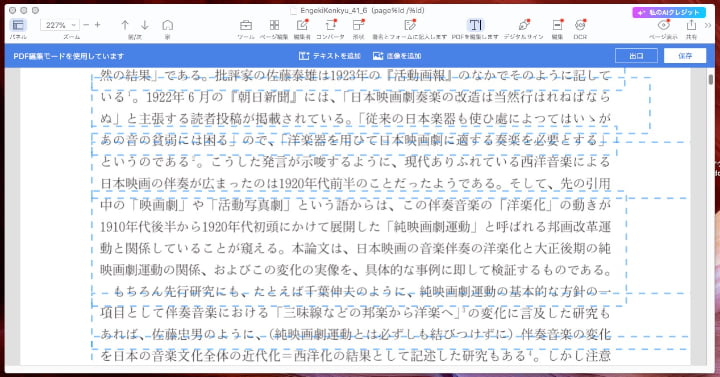Open the 共有 share icon

[x=691, y=25]
